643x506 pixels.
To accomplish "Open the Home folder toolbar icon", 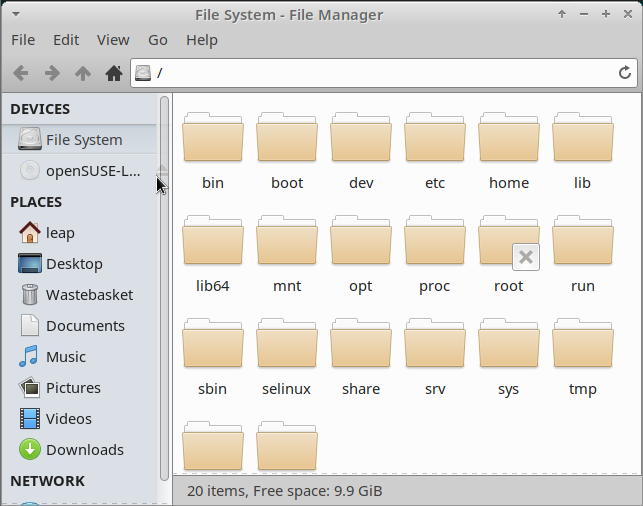I will tap(114, 73).
